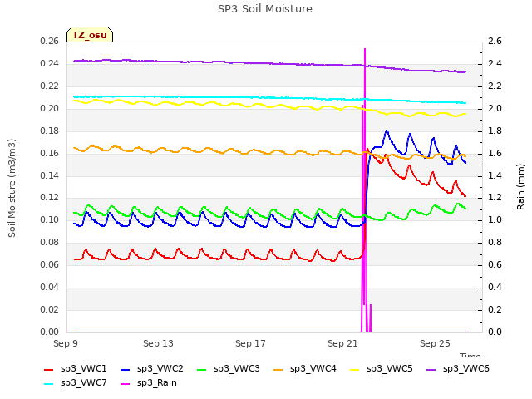Click the blue VWC2 peak after rain
532x399 pixels.
pos(387,131)
